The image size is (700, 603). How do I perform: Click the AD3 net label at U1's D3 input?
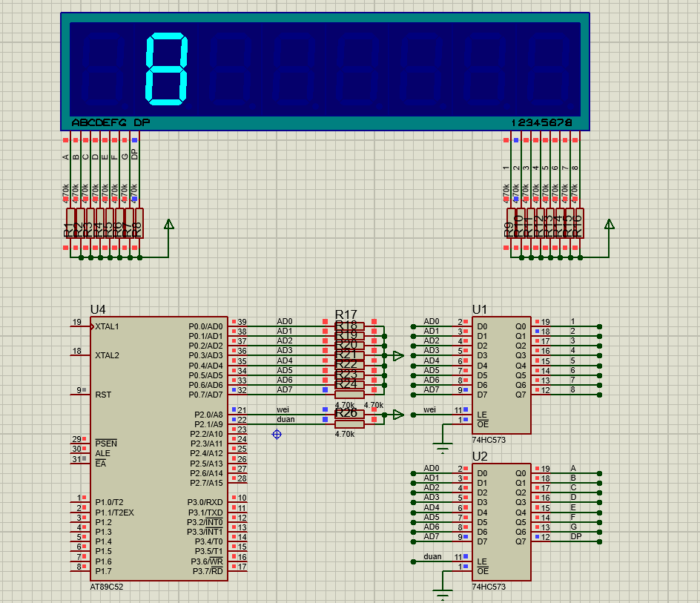(x=432, y=351)
